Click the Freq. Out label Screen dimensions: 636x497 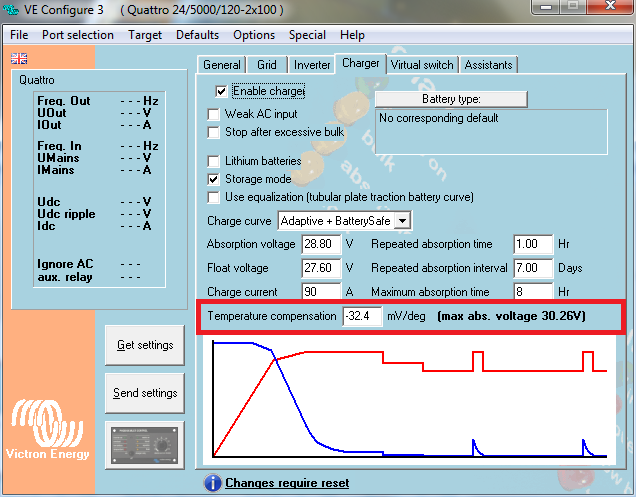coord(64,101)
